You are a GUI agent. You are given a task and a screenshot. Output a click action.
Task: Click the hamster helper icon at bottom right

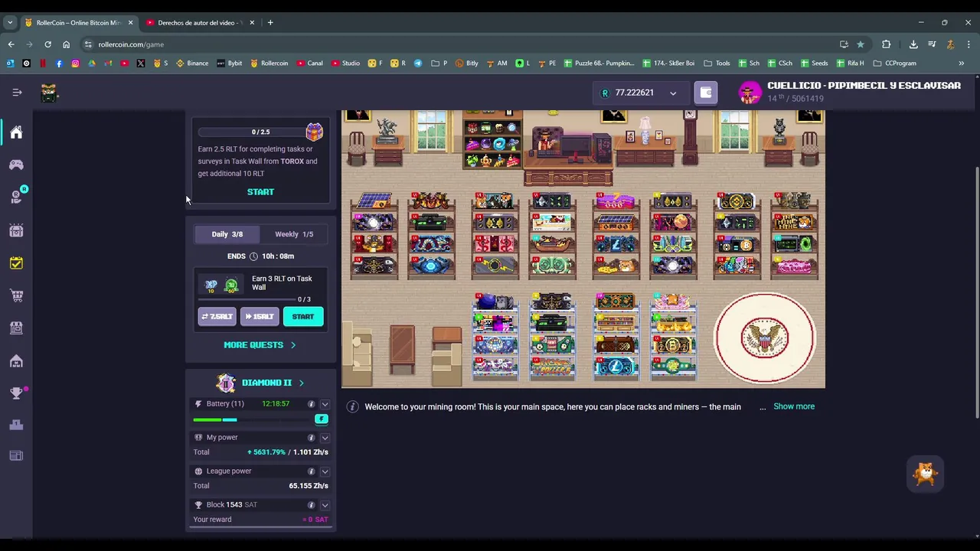pos(926,474)
